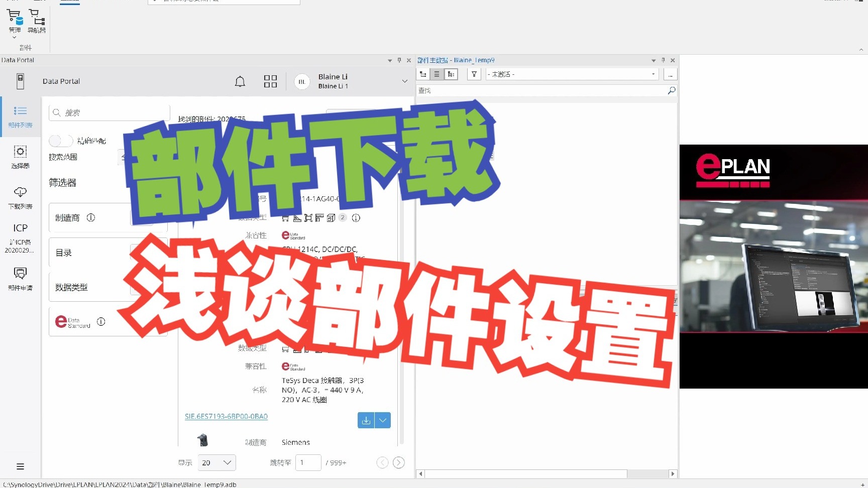Click the 搜索 search field in Data Portal

click(110, 112)
